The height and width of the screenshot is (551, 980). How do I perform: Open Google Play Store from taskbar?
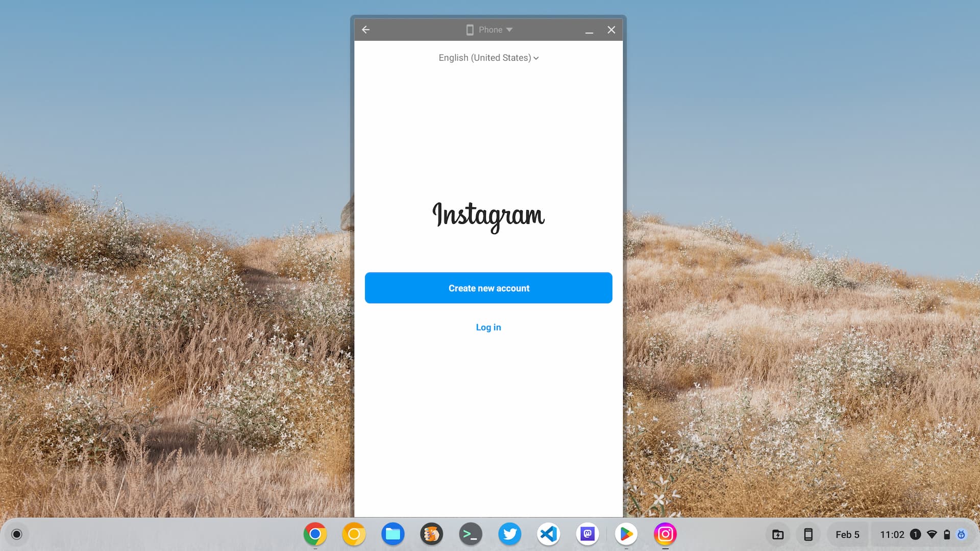[626, 534]
